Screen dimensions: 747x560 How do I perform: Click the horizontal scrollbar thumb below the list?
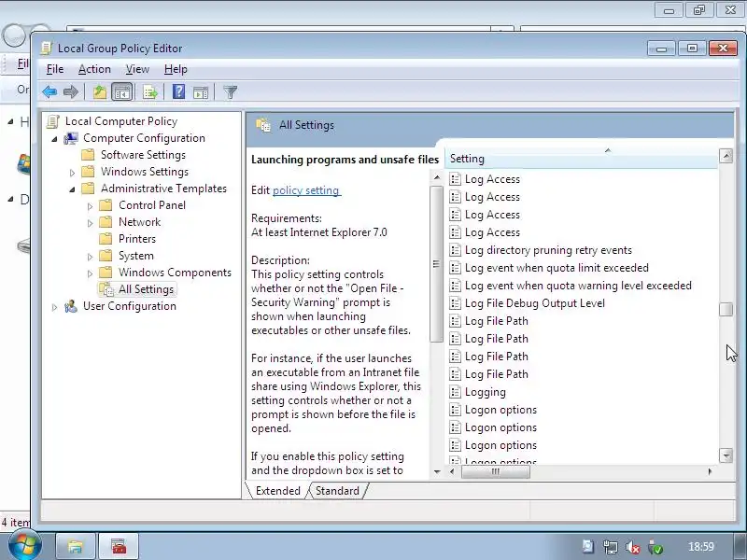(496, 471)
